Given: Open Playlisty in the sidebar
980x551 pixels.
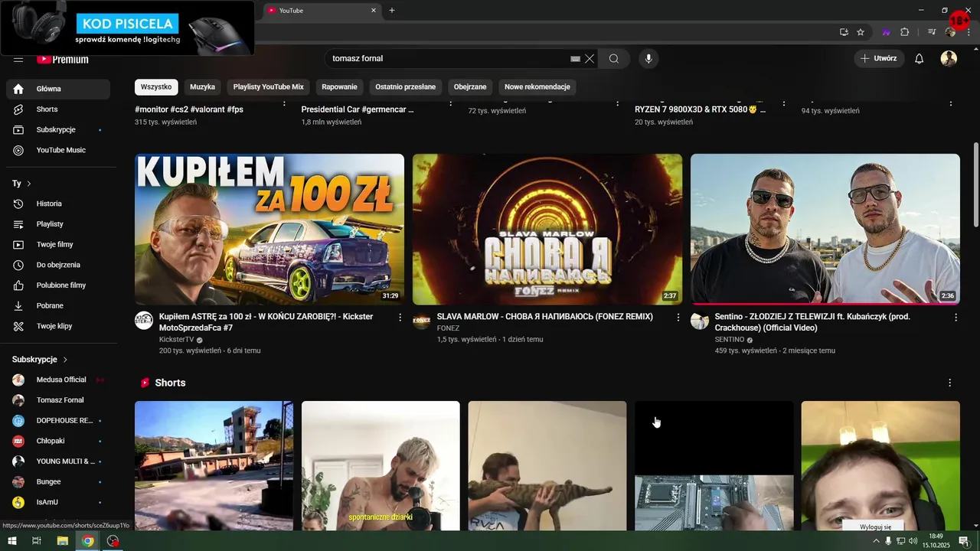Looking at the screenshot, I should tap(58, 224).
